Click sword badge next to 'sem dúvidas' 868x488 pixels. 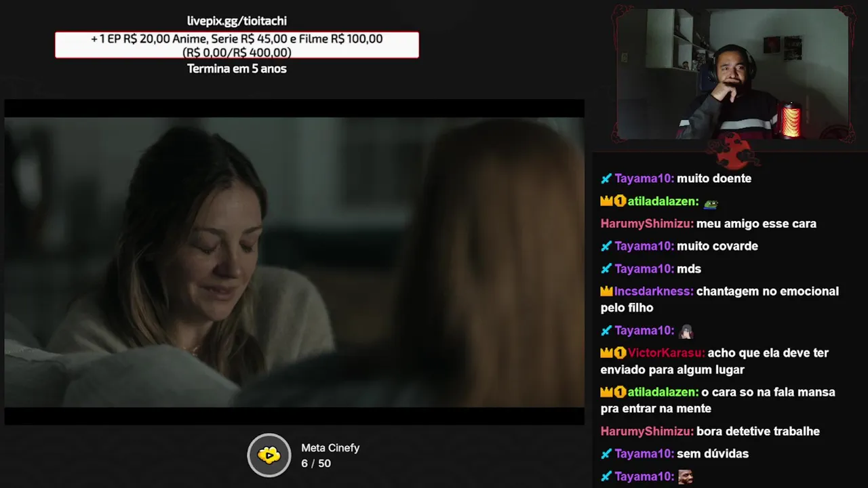coord(606,454)
